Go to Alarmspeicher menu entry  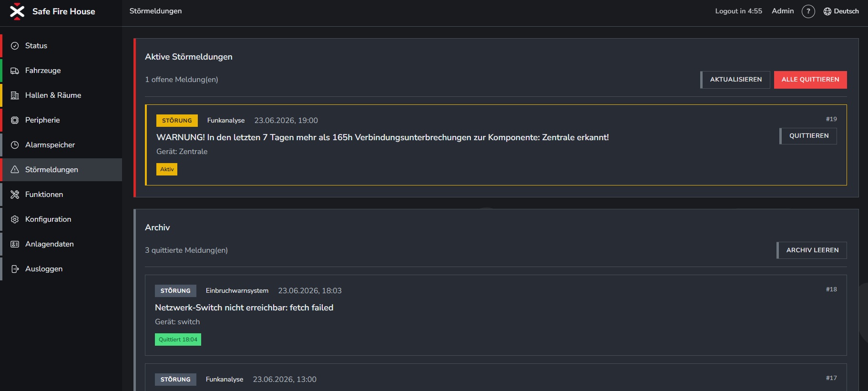tap(61, 145)
